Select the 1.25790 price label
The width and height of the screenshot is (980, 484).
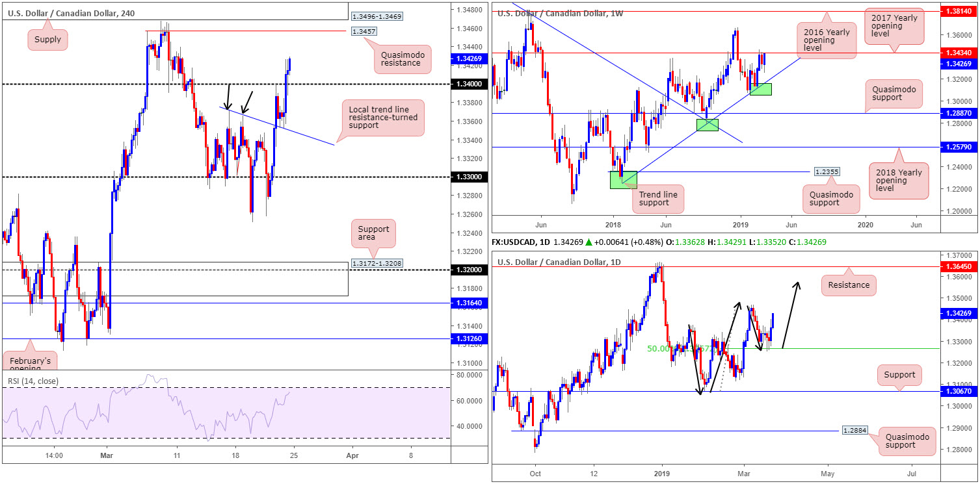point(960,147)
